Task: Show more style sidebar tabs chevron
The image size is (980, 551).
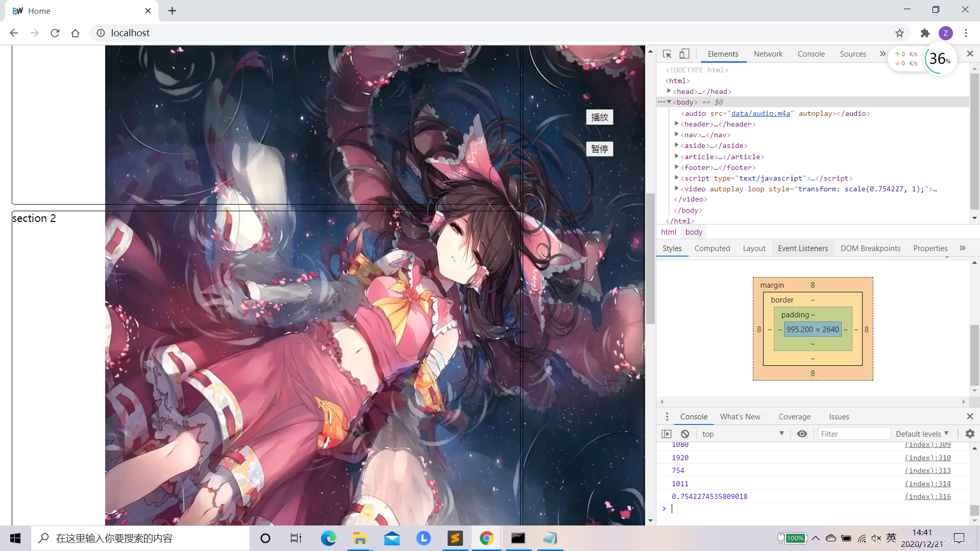Action: (x=962, y=248)
